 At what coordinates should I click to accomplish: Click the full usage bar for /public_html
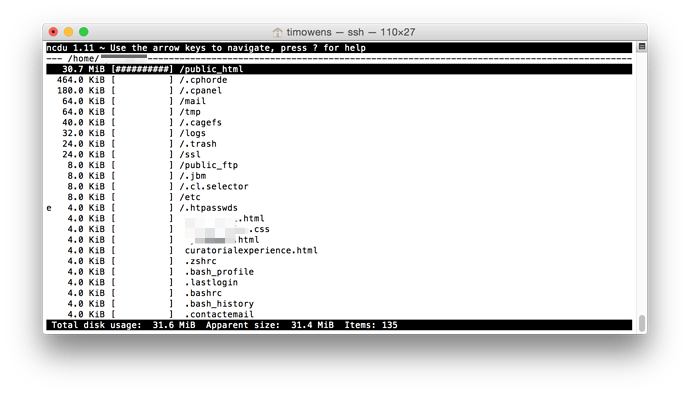pyautogui.click(x=142, y=69)
